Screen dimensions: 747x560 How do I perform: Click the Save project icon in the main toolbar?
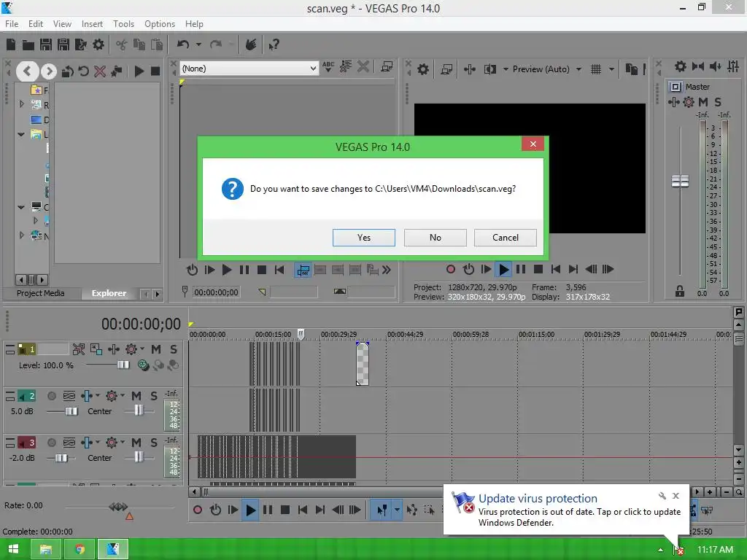pos(46,44)
